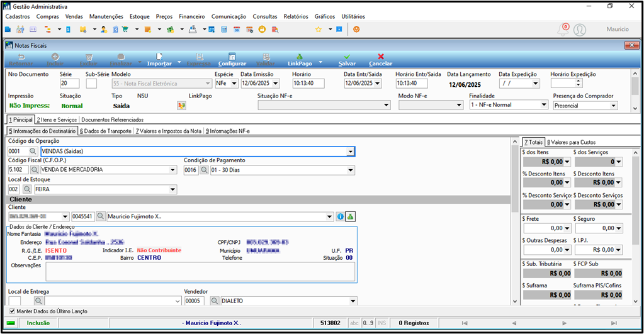Switch to 2 Itens e Serviços tab
This screenshot has width=644, height=334.
(57, 120)
